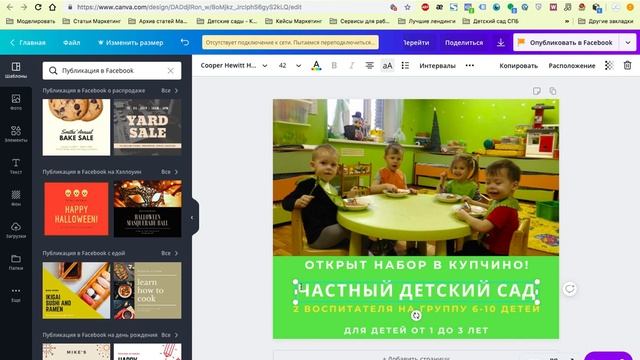Open Интервалы spacing options
The height and width of the screenshot is (360, 640).
(437, 65)
